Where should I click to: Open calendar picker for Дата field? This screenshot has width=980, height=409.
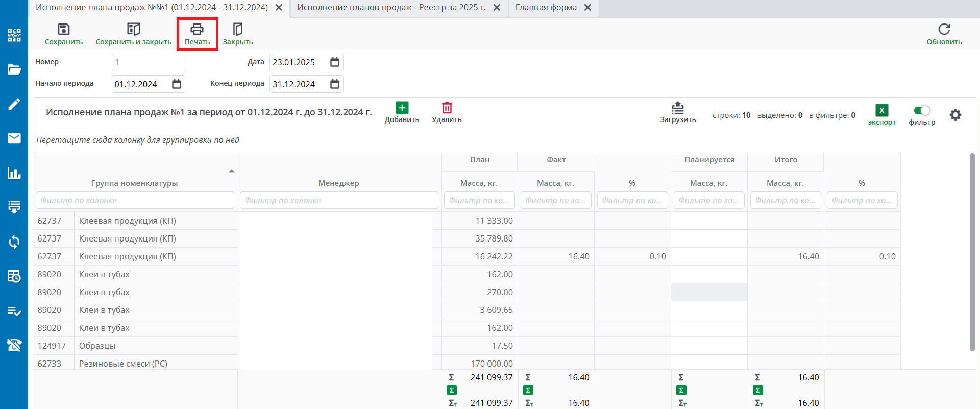tap(335, 62)
